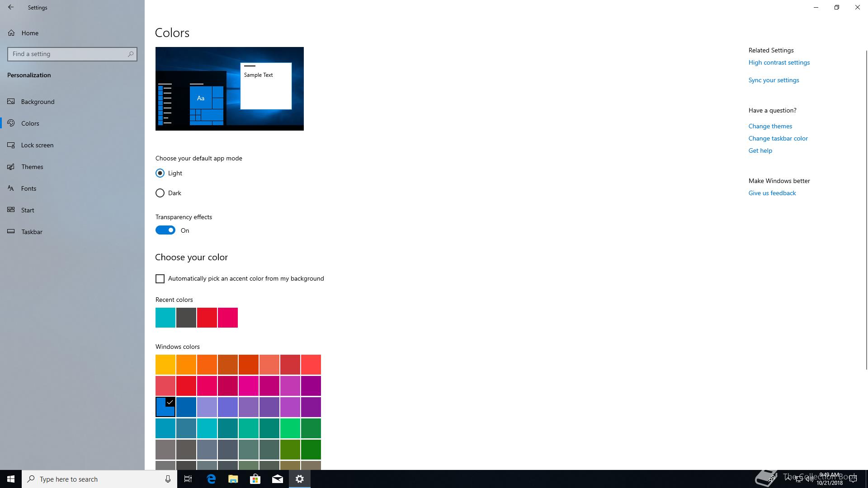This screenshot has width=868, height=488.
Task: Pick the teal recent color
Action: (x=165, y=318)
